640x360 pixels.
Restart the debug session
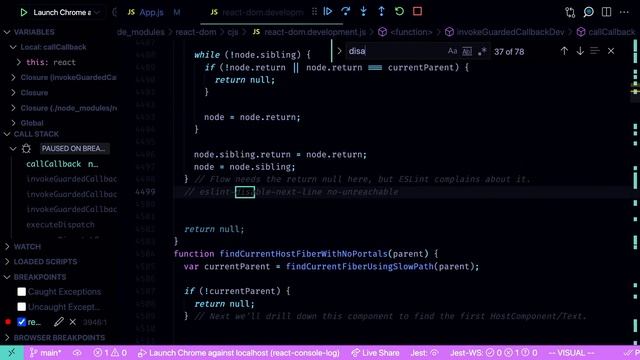click(x=399, y=11)
